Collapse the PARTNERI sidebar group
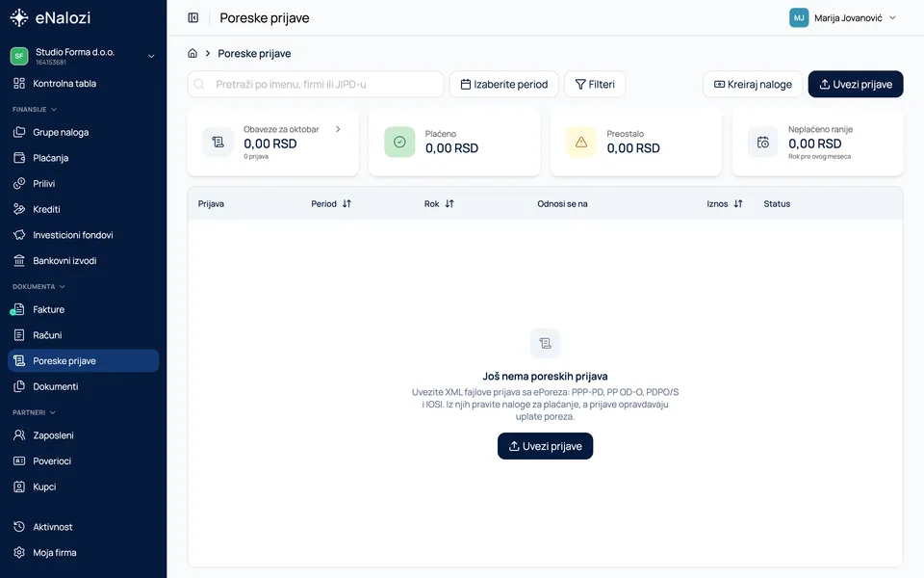 click(35, 413)
